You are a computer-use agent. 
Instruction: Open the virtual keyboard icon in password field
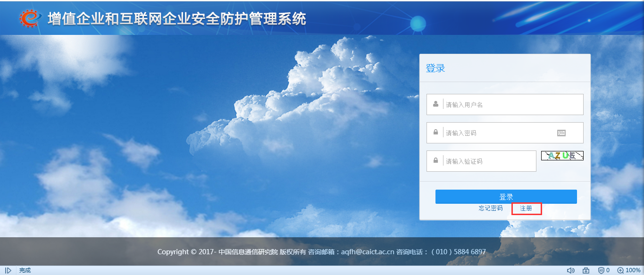coord(561,133)
